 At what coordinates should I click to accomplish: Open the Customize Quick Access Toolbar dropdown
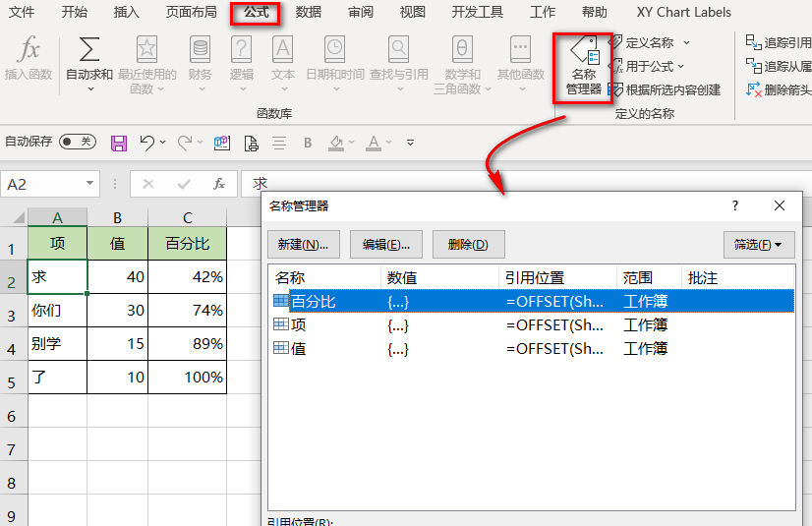click(410, 143)
